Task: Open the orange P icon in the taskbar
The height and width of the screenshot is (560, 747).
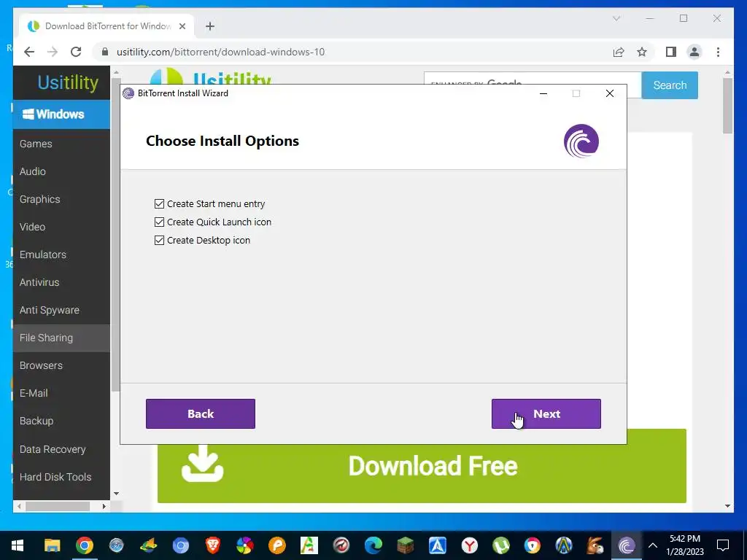Action: pos(276,545)
